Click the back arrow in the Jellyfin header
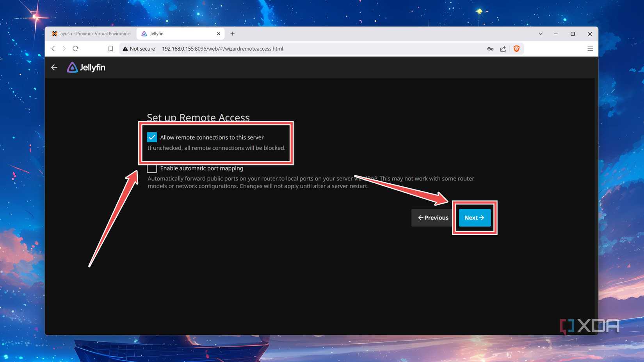 (x=54, y=67)
